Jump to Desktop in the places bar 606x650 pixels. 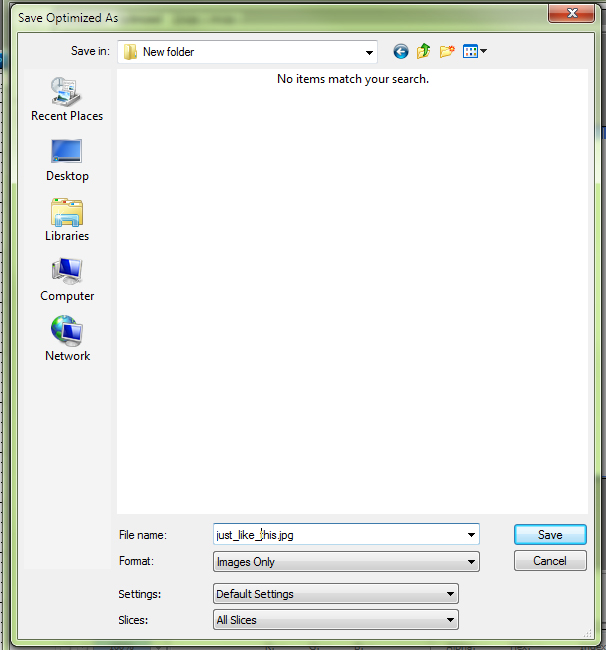pyautogui.click(x=67, y=159)
